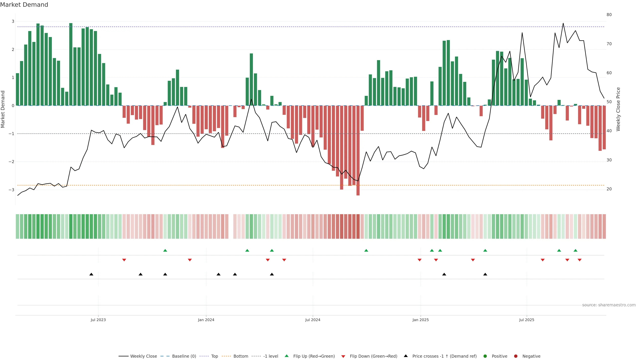Click the Bottom legend line icon
644x362 pixels.
226,356
